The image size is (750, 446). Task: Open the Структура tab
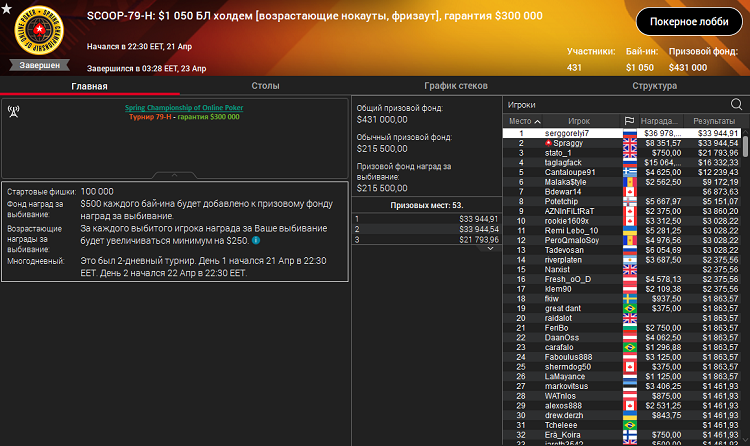point(654,86)
